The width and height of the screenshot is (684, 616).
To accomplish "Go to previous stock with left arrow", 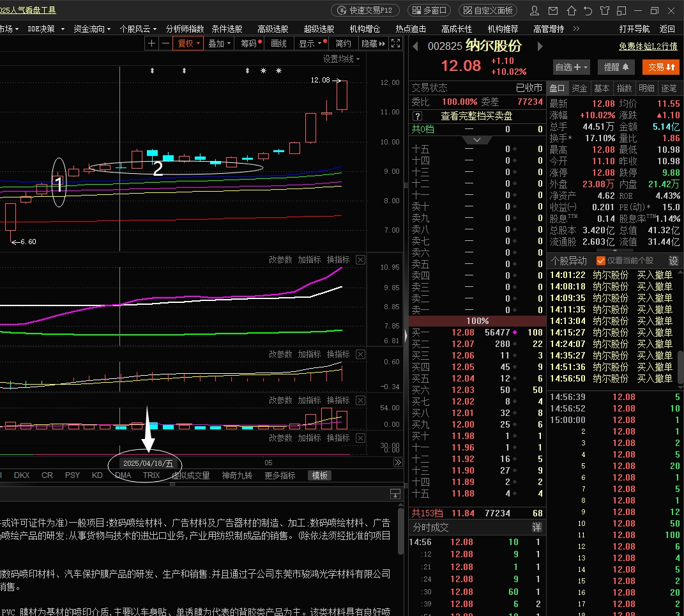I will point(415,46).
